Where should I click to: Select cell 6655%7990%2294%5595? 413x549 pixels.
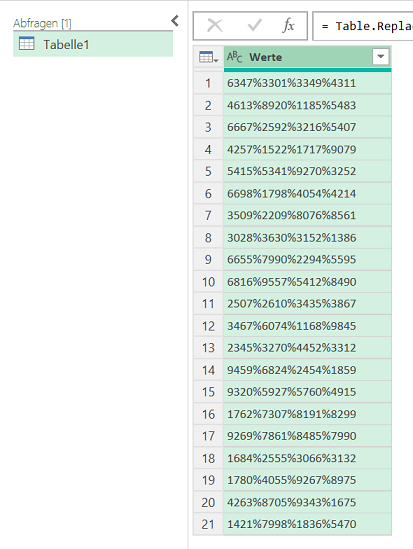[307, 260]
